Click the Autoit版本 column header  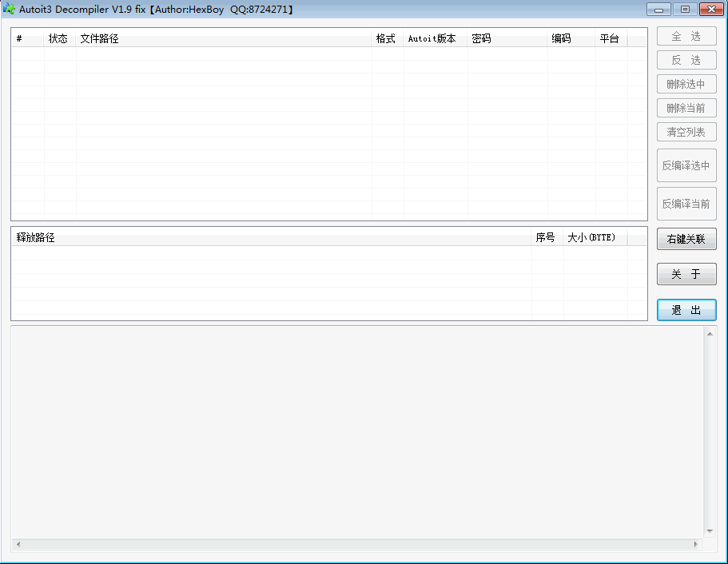(436, 38)
